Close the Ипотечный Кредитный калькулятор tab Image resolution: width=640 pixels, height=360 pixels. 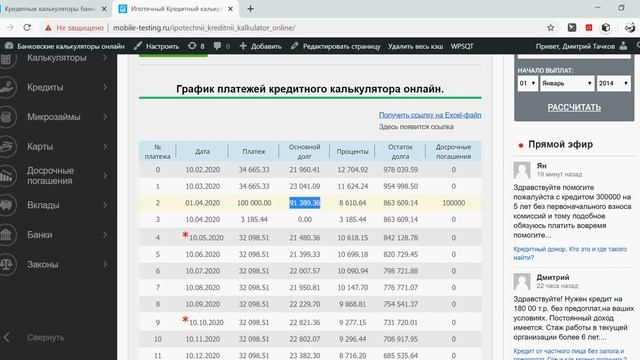[x=231, y=9]
